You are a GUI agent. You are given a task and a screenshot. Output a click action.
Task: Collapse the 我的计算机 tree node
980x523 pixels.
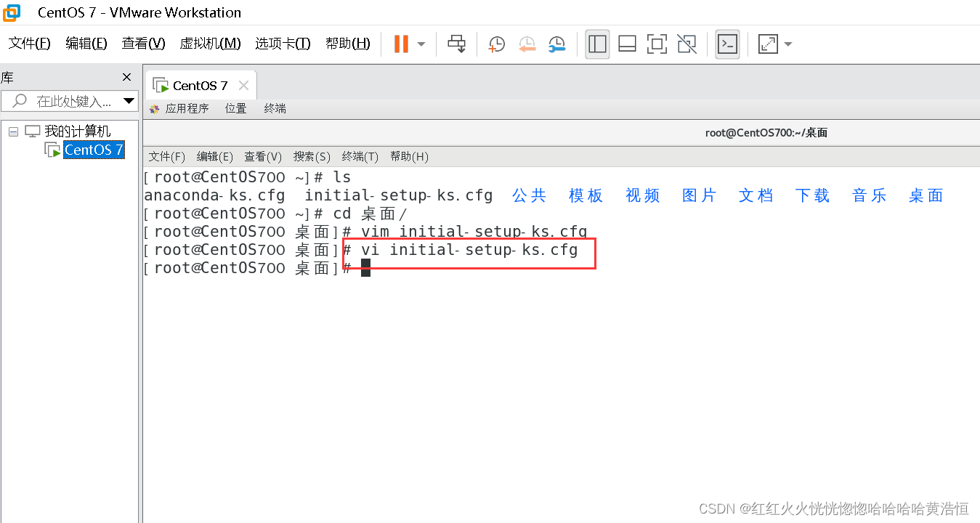13,131
